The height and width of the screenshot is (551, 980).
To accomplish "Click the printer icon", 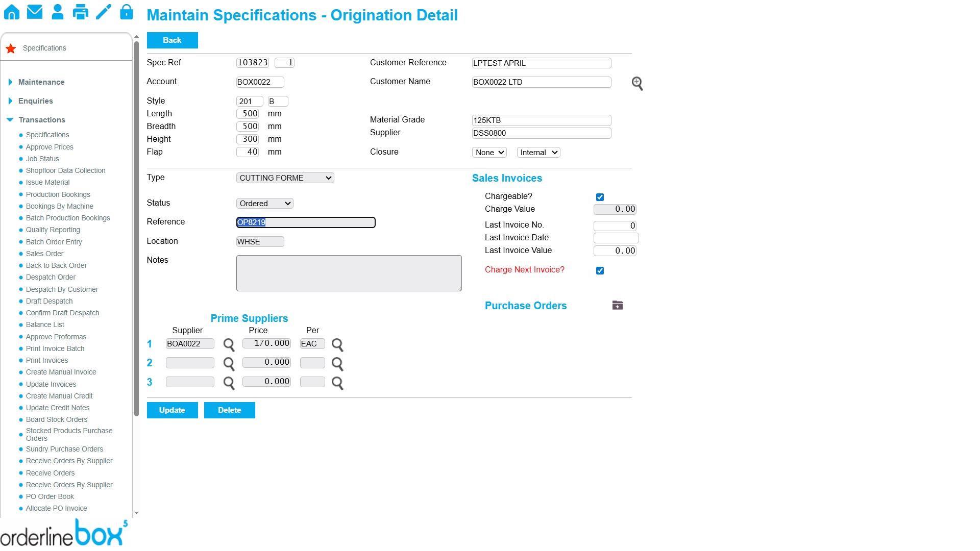I will pos(80,12).
